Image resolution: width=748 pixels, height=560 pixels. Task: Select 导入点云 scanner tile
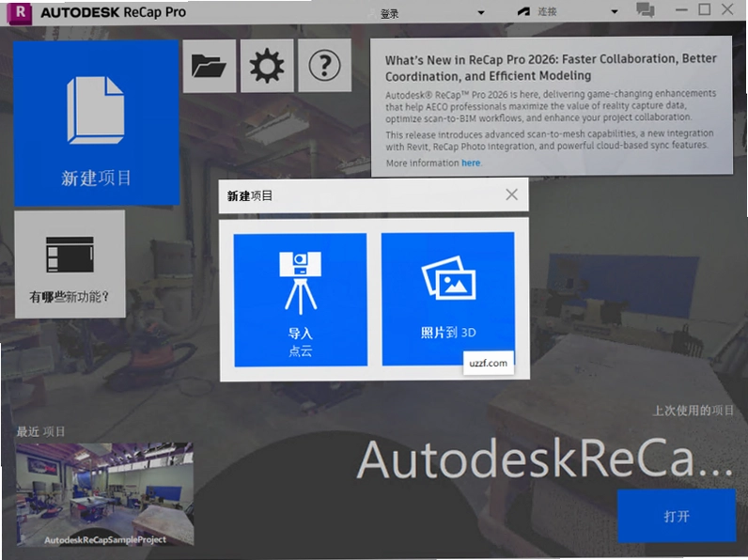point(300,300)
